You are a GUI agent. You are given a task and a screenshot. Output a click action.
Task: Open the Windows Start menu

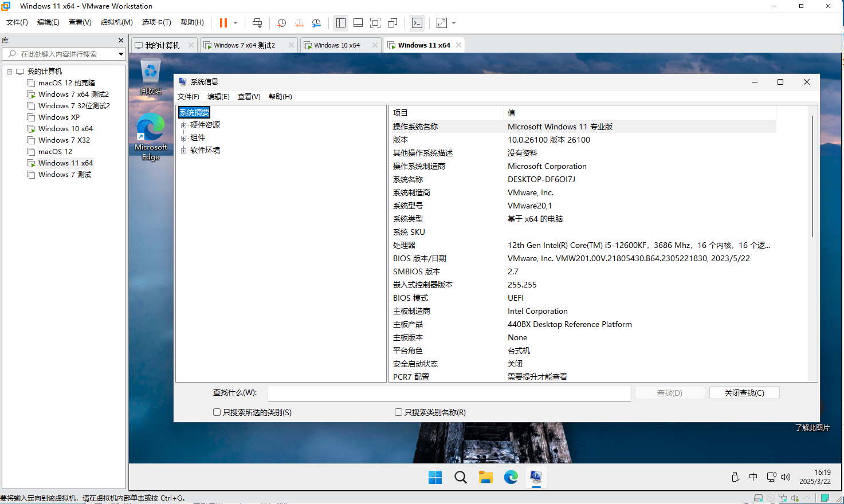[435, 477]
